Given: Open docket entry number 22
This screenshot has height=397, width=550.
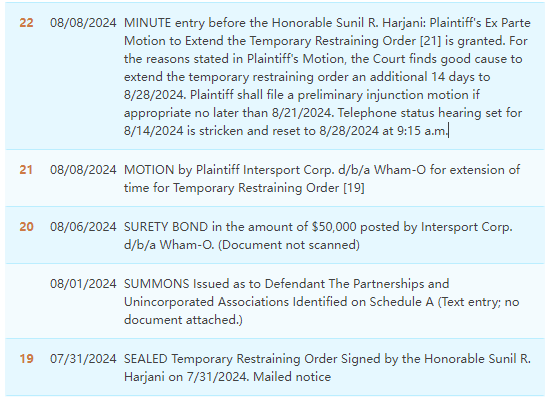Looking at the screenshot, I should pos(26,23).
